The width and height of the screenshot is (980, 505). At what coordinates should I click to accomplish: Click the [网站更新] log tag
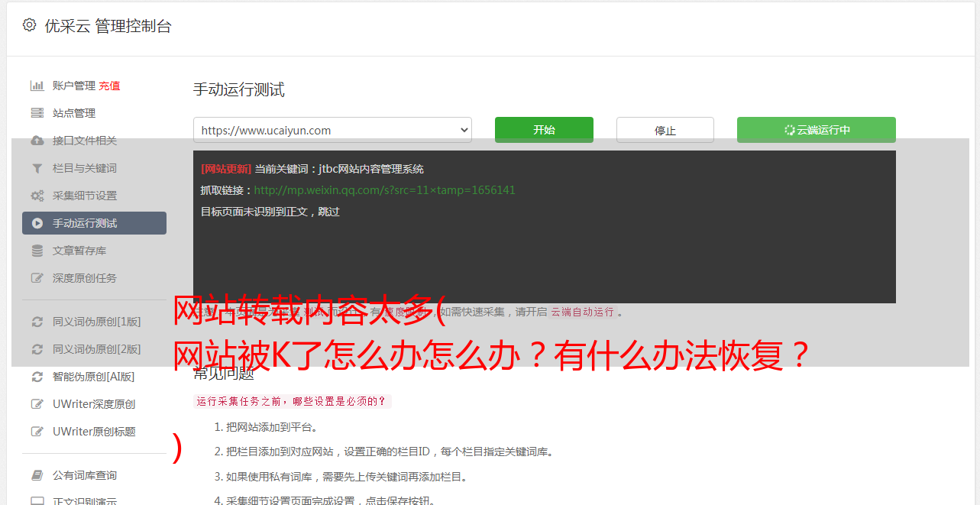[x=226, y=169]
